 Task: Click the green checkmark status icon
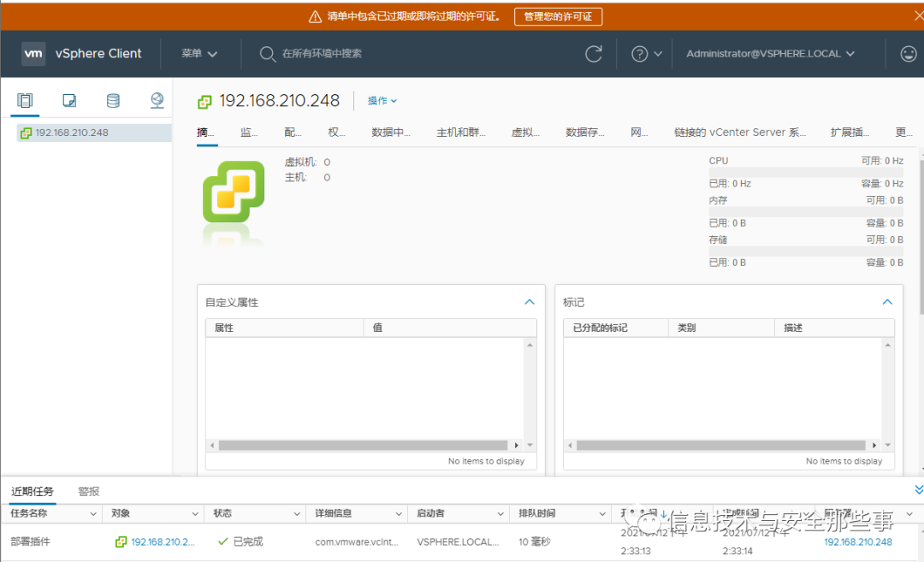click(x=222, y=541)
